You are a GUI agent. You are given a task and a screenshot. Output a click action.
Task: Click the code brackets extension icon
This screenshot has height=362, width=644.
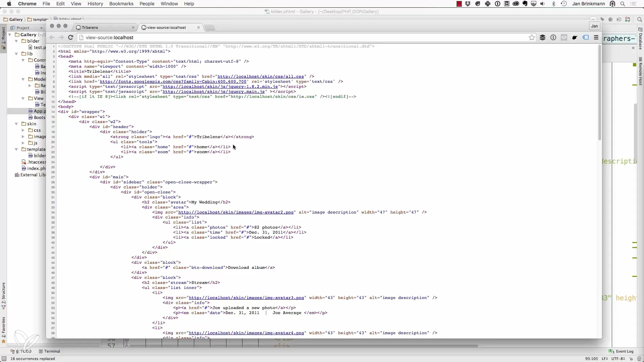(x=564, y=38)
